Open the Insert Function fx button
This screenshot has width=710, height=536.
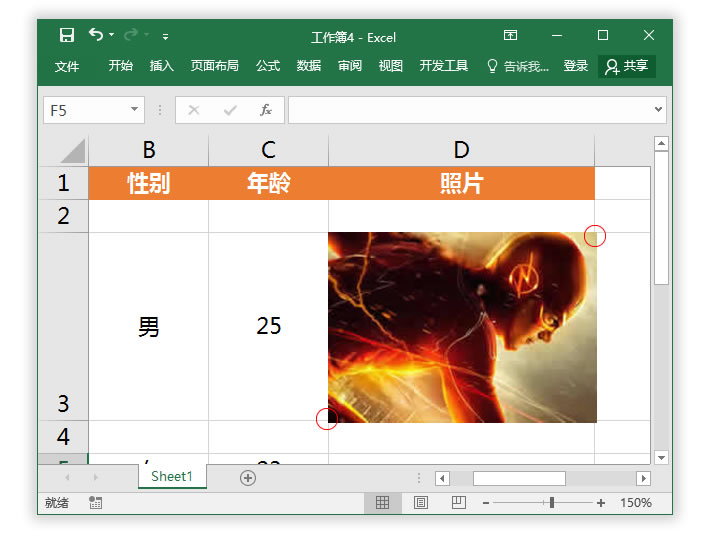coord(266,110)
